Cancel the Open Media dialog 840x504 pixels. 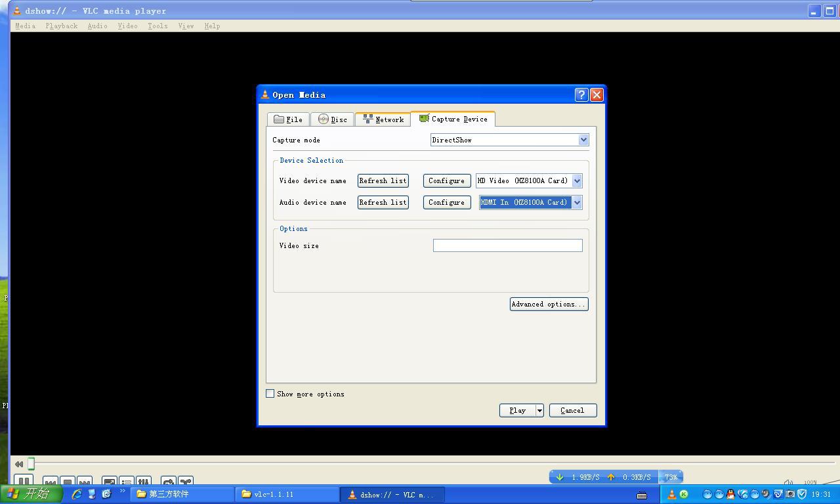point(573,410)
